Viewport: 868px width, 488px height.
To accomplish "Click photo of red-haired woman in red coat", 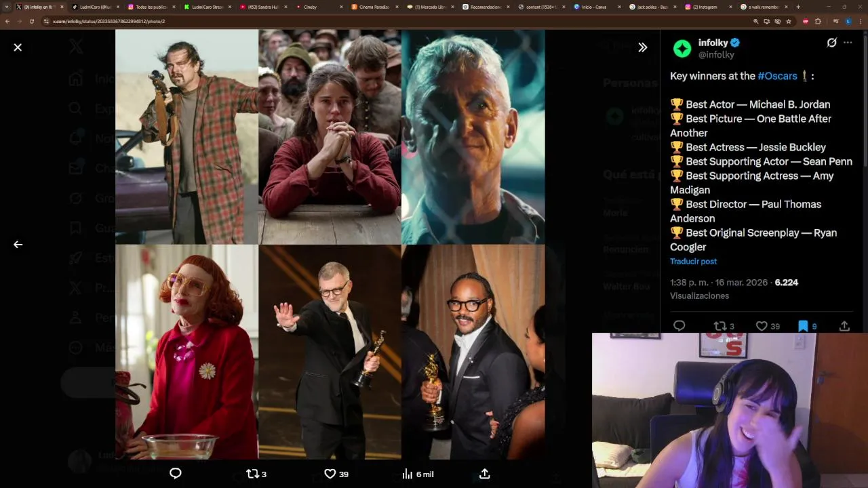I will coord(186,352).
